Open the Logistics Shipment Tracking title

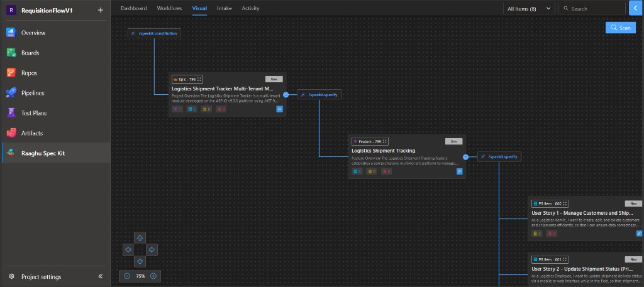tap(383, 151)
